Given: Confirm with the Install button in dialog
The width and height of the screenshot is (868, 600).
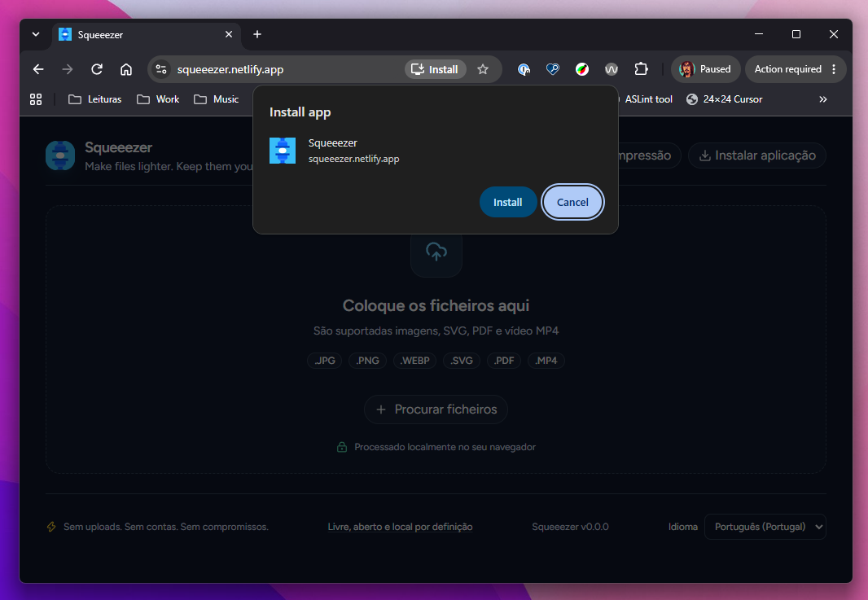Looking at the screenshot, I should (507, 202).
